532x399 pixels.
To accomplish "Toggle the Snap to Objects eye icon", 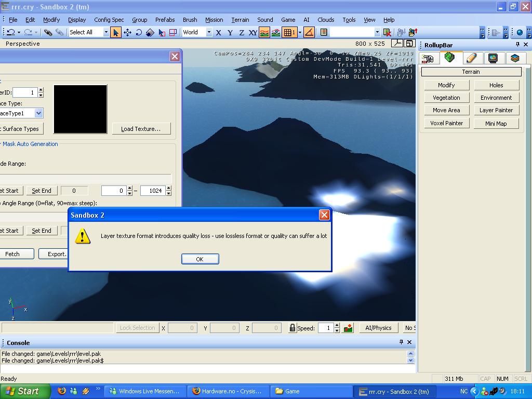I will tap(276, 32).
